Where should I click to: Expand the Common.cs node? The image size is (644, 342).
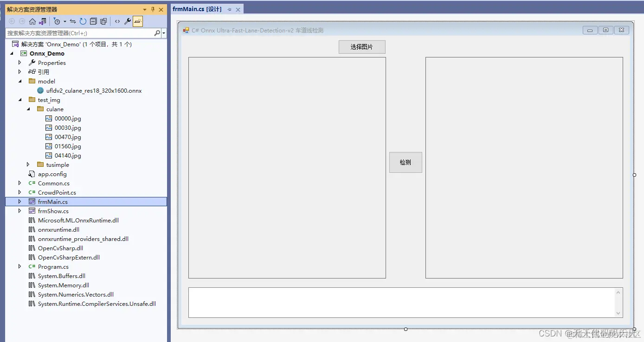point(19,183)
